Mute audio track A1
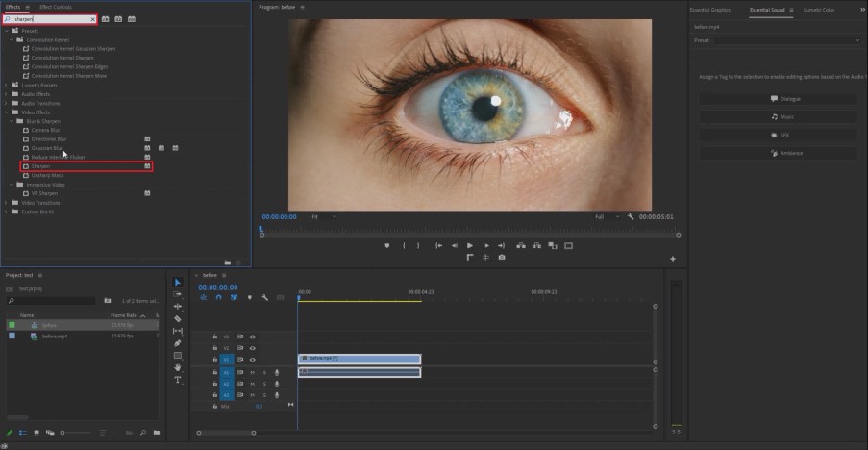The width and height of the screenshot is (868, 450). point(253,372)
